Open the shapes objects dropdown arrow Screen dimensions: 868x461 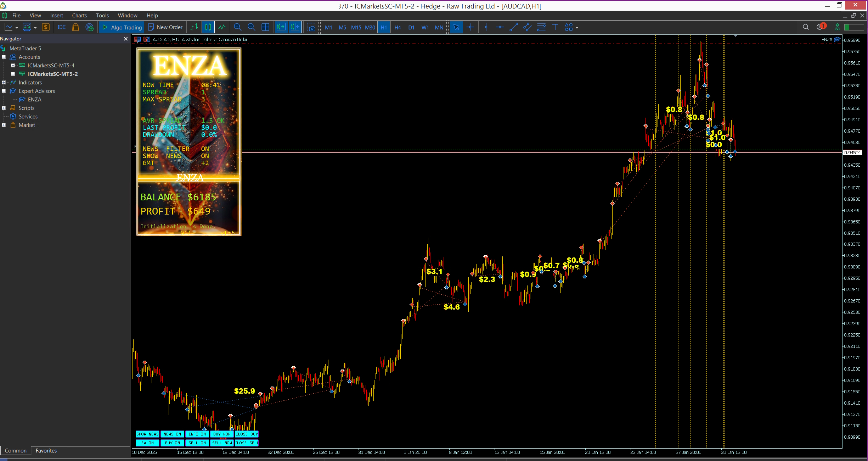pyautogui.click(x=577, y=28)
